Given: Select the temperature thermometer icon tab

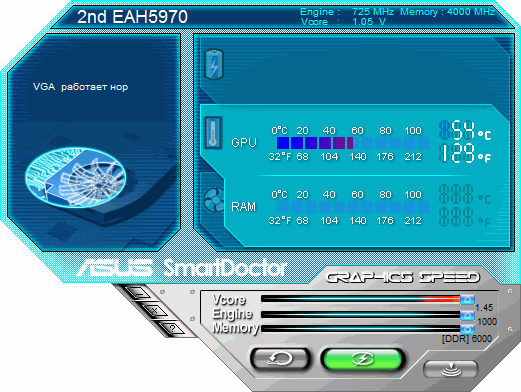Looking at the screenshot, I should [x=213, y=132].
